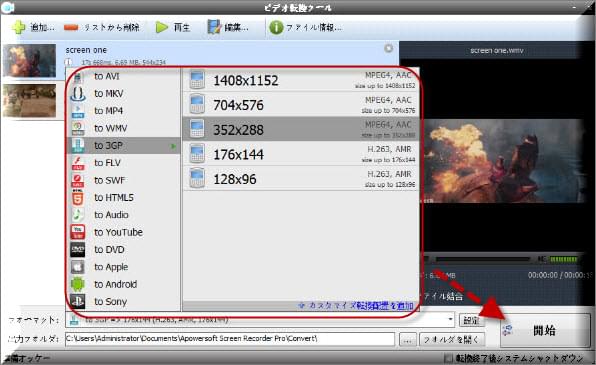This screenshot has height=365, width=596.
Task: Expand the to 3GP submenu arrow
Action: click(173, 146)
